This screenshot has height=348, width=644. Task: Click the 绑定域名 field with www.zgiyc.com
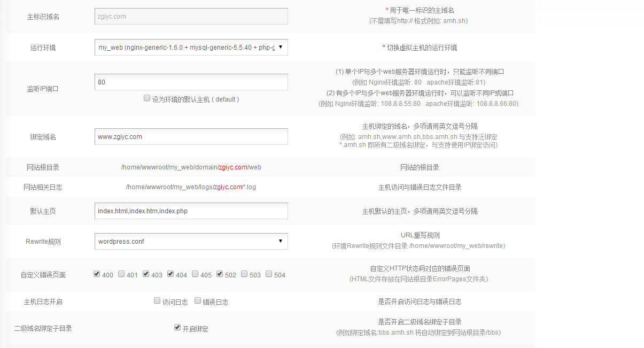click(191, 136)
